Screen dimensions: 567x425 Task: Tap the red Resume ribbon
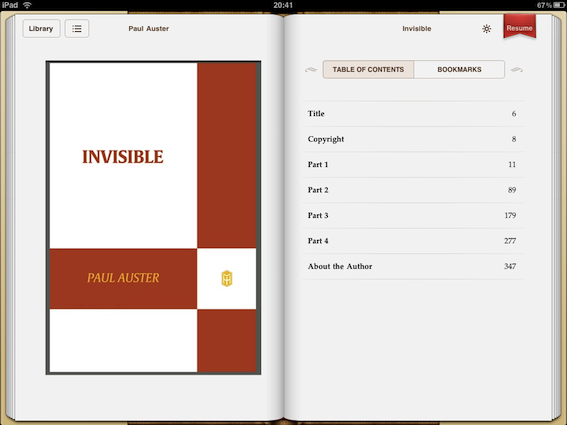pos(519,26)
